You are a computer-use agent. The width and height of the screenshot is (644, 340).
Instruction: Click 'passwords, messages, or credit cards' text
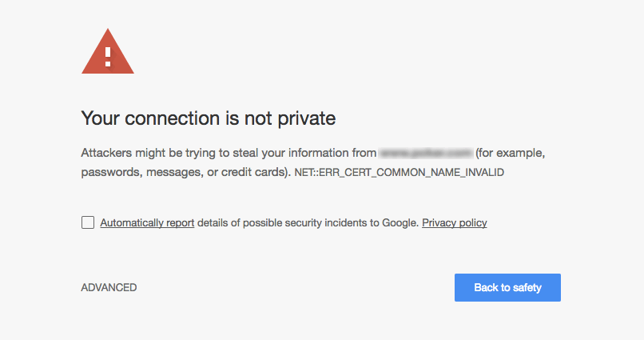183,172
